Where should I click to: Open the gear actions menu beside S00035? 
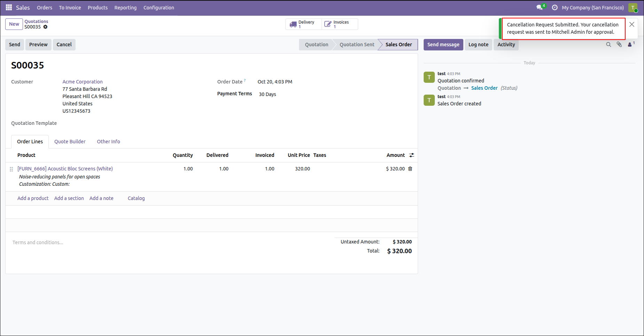pos(45,27)
